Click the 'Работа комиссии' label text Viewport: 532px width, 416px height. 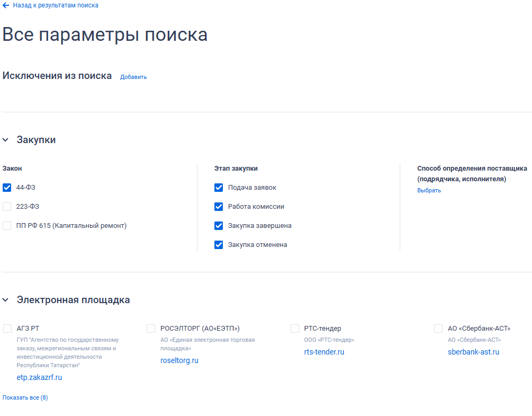point(256,207)
